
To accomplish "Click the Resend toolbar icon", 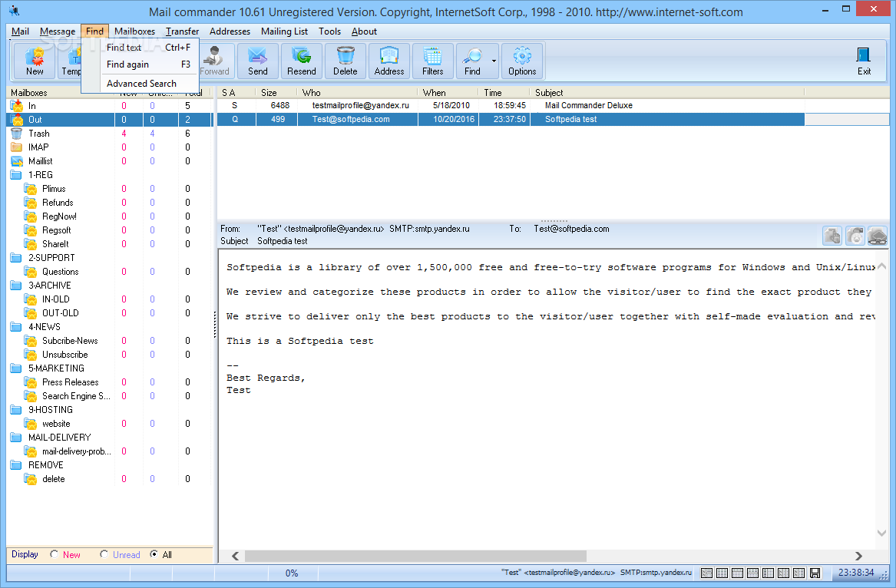I will coord(302,61).
